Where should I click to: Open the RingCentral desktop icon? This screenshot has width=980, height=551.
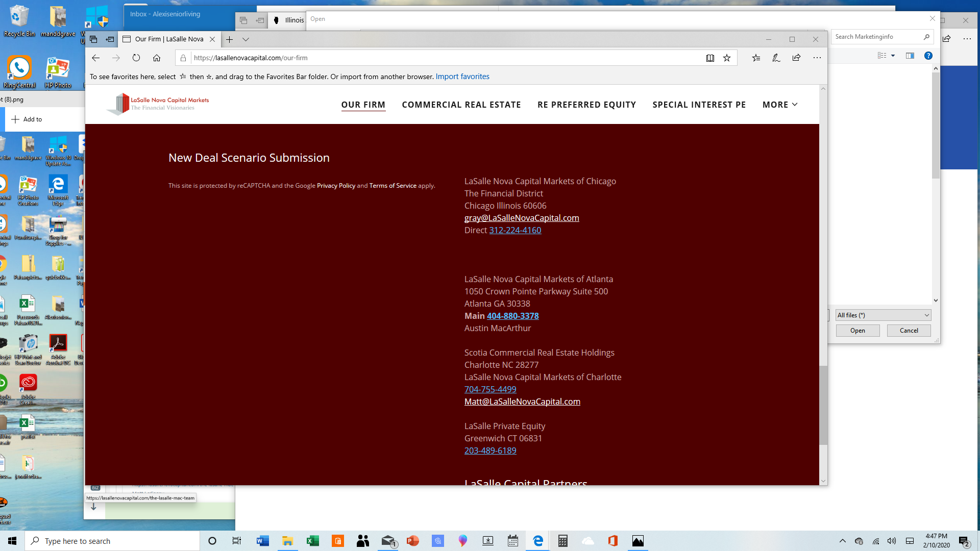coord(19,71)
